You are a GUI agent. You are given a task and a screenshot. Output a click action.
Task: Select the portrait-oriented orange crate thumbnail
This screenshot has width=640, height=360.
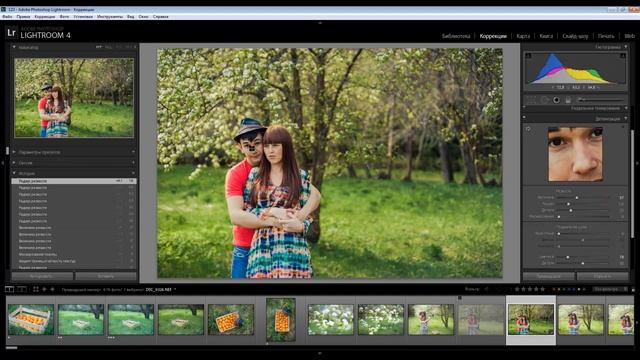(281, 320)
